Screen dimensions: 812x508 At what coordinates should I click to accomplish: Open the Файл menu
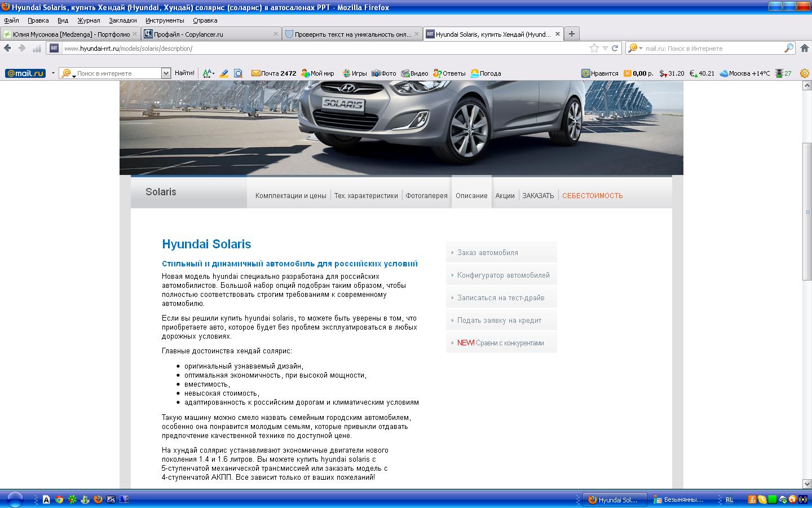click(11, 20)
